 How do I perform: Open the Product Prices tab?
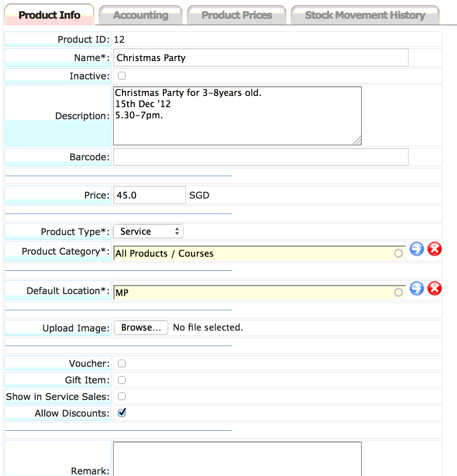point(236,15)
